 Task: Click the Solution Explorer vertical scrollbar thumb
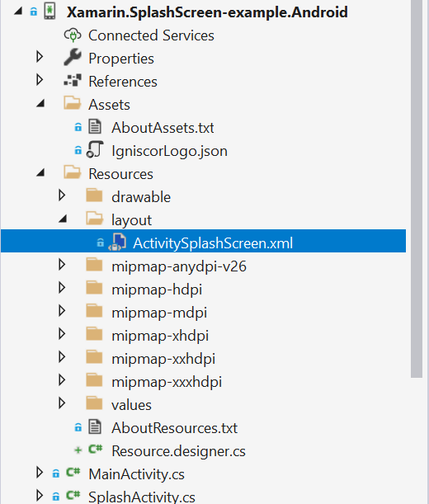point(417,189)
